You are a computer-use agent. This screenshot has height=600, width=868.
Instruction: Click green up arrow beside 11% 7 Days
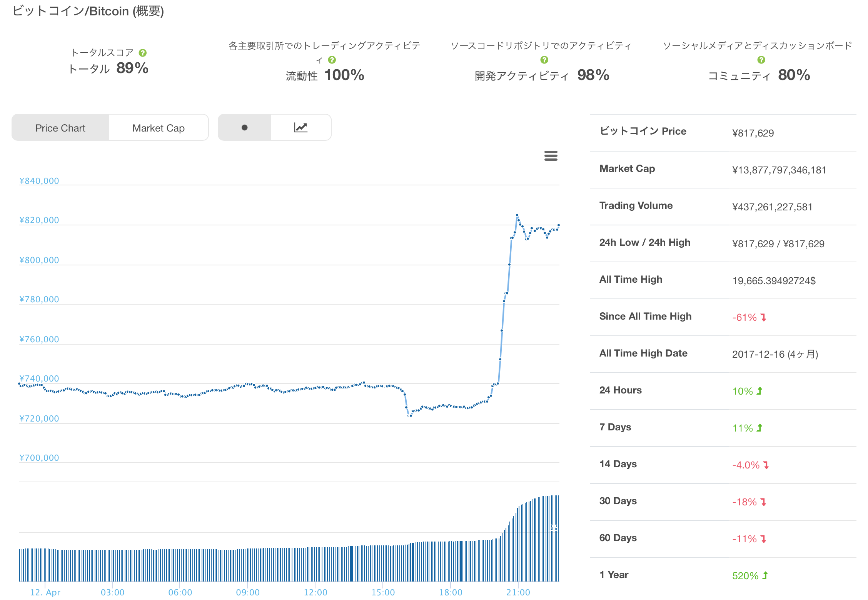759,428
